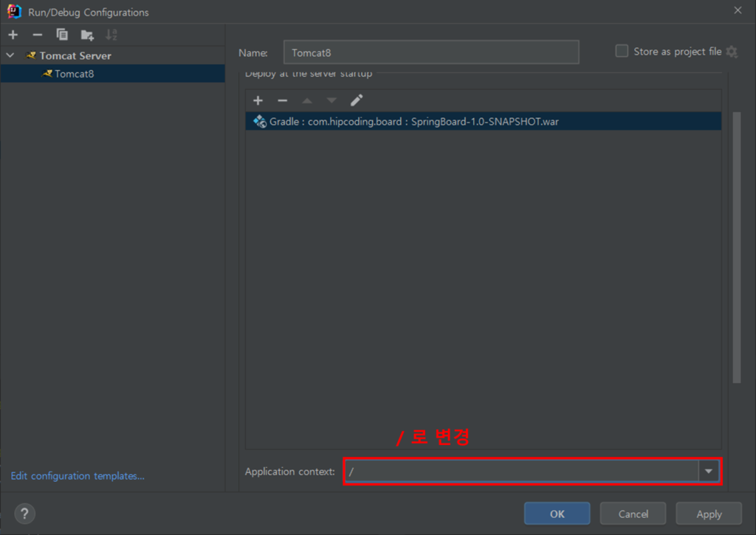Click gear icon next to Store as project file
The height and width of the screenshot is (535, 756).
coord(732,52)
